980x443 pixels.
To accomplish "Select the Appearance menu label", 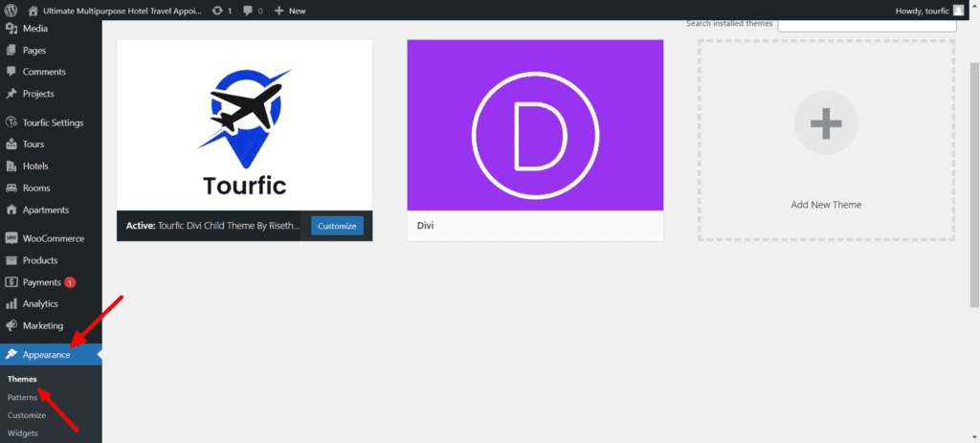I will (47, 355).
